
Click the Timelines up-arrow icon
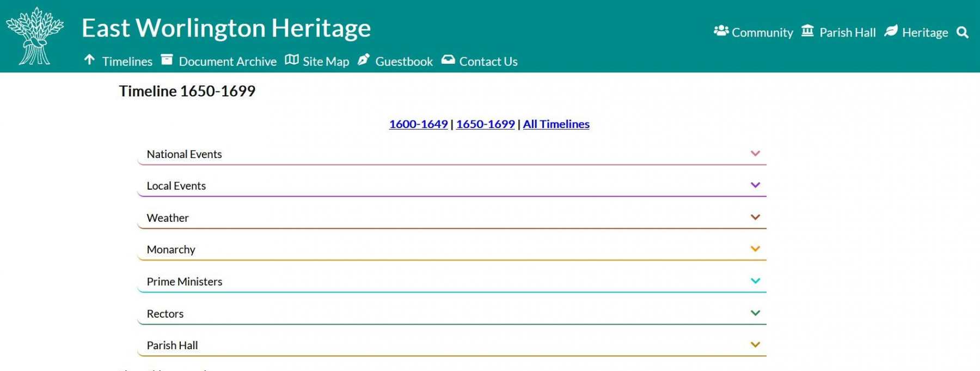(90, 59)
